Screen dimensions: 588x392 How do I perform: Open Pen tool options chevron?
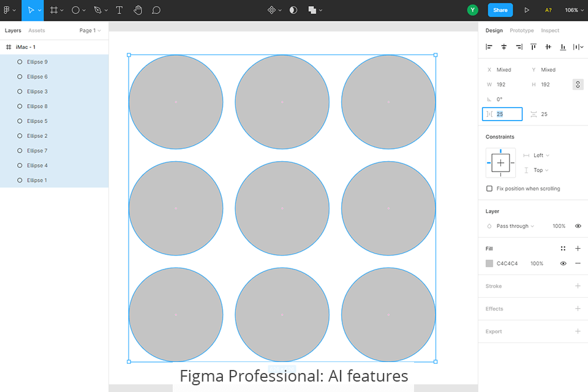(x=106, y=10)
